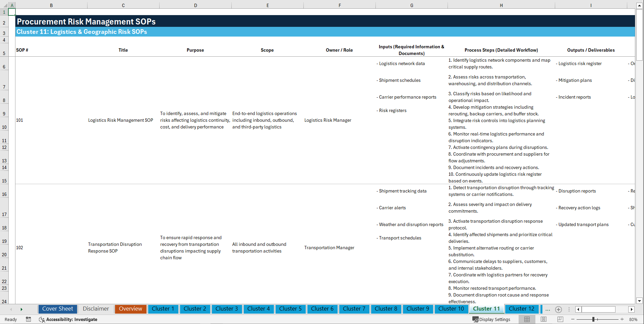This screenshot has height=324, width=644.
Task: Select column B header
Action: tap(51, 5)
